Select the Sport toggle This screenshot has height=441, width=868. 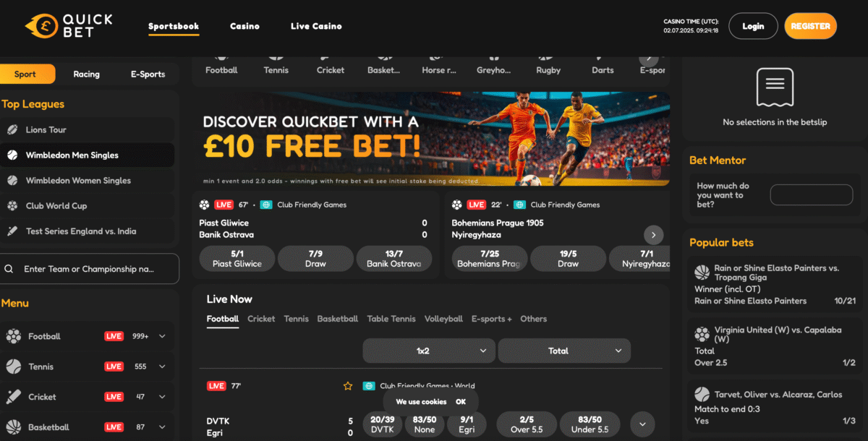(25, 74)
